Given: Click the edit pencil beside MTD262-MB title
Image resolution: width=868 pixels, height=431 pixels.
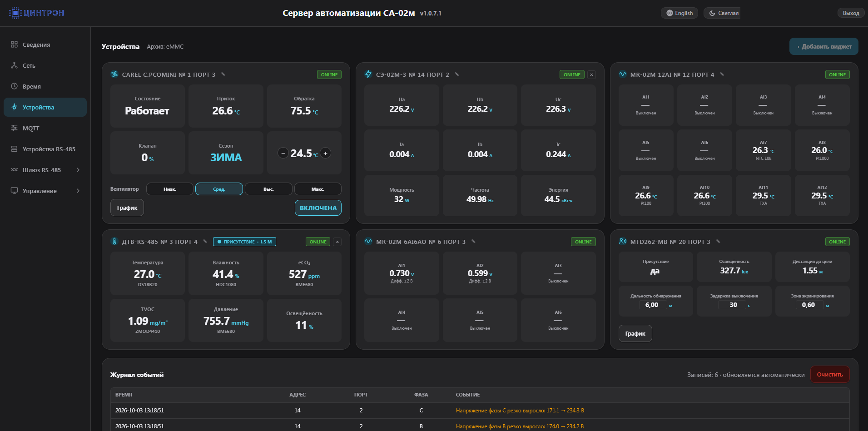Looking at the screenshot, I should 718,241.
